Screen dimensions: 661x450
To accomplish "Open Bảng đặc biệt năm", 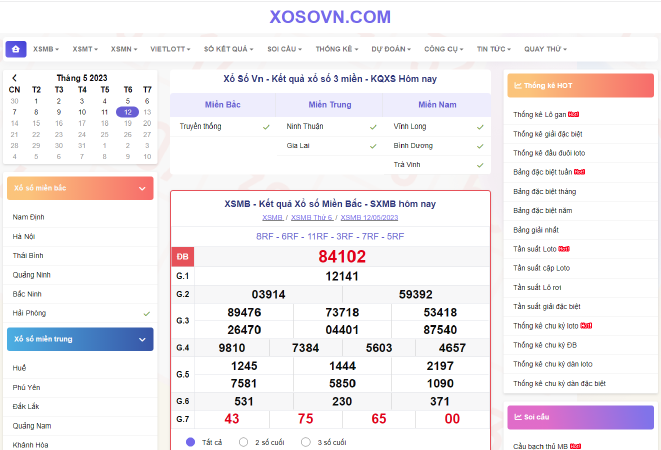I will coord(543,210).
